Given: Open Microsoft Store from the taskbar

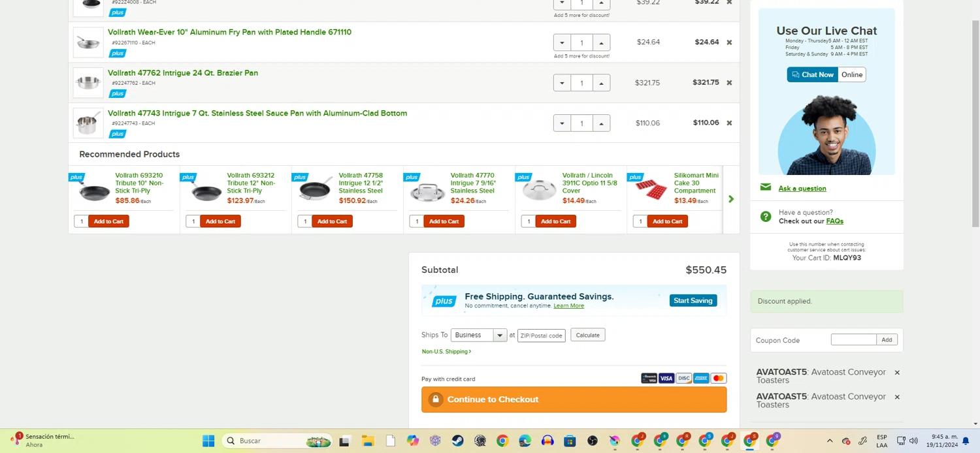Looking at the screenshot, I should click(x=570, y=441).
